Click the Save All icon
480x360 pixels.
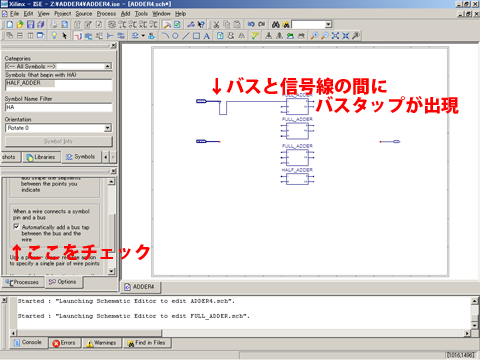click(41, 24)
